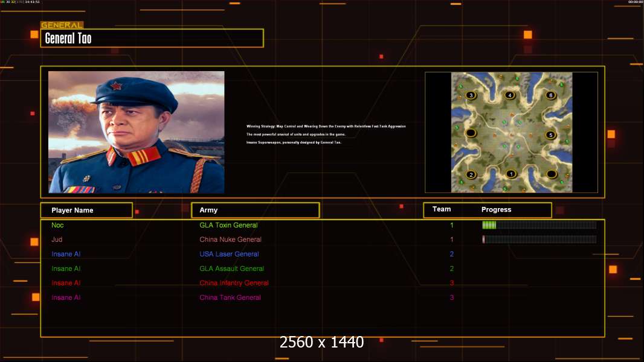The image size is (644, 362).
Task: Click start position marker 6 on the map
Action: pos(551,95)
